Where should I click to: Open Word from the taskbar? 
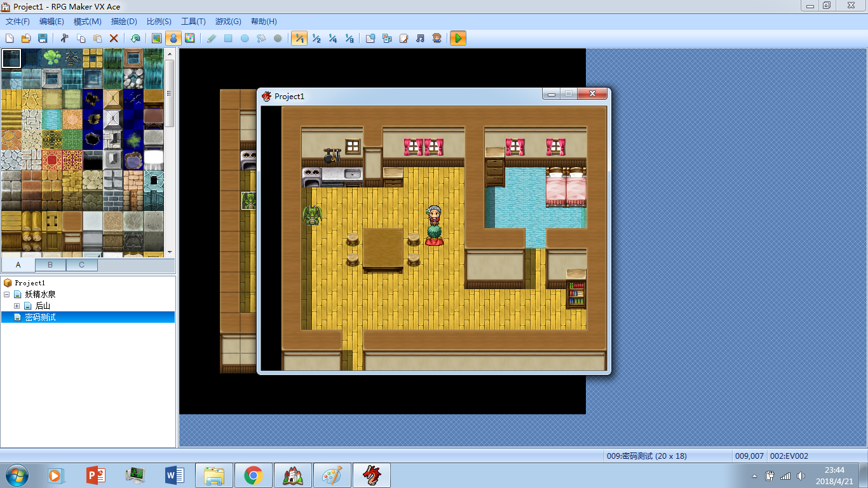click(x=175, y=475)
